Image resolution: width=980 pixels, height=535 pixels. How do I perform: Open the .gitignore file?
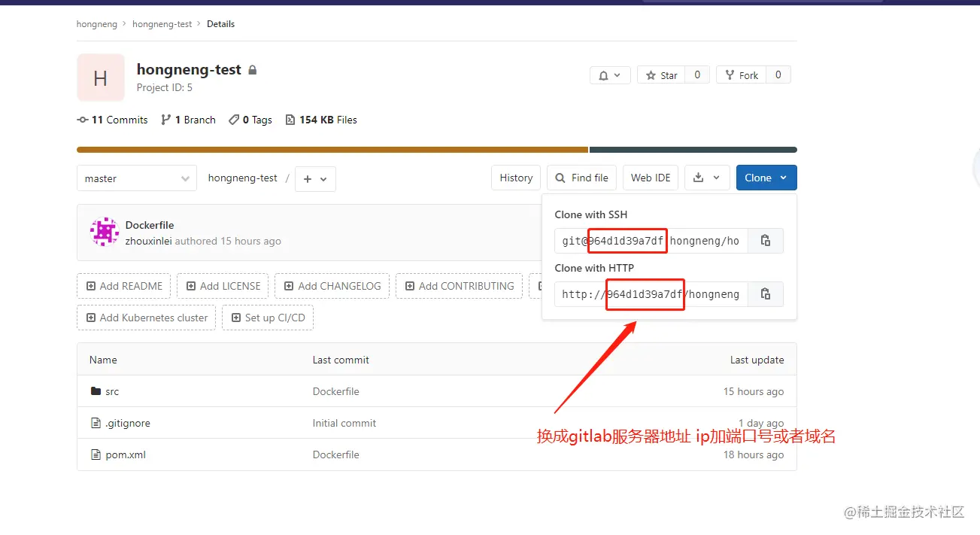(x=128, y=423)
